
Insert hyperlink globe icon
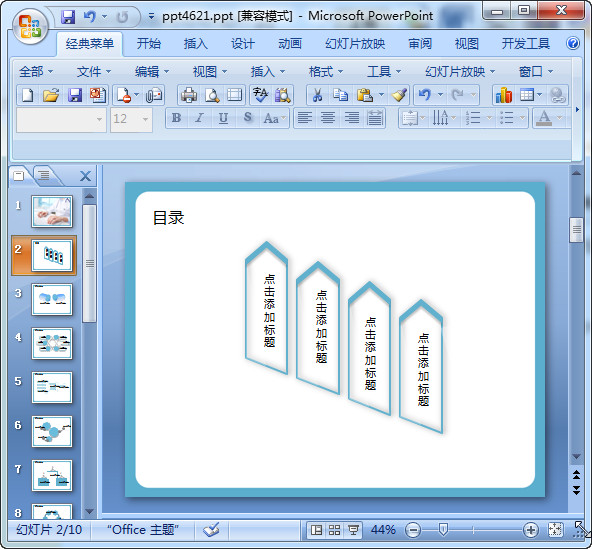pyautogui.click(x=557, y=95)
